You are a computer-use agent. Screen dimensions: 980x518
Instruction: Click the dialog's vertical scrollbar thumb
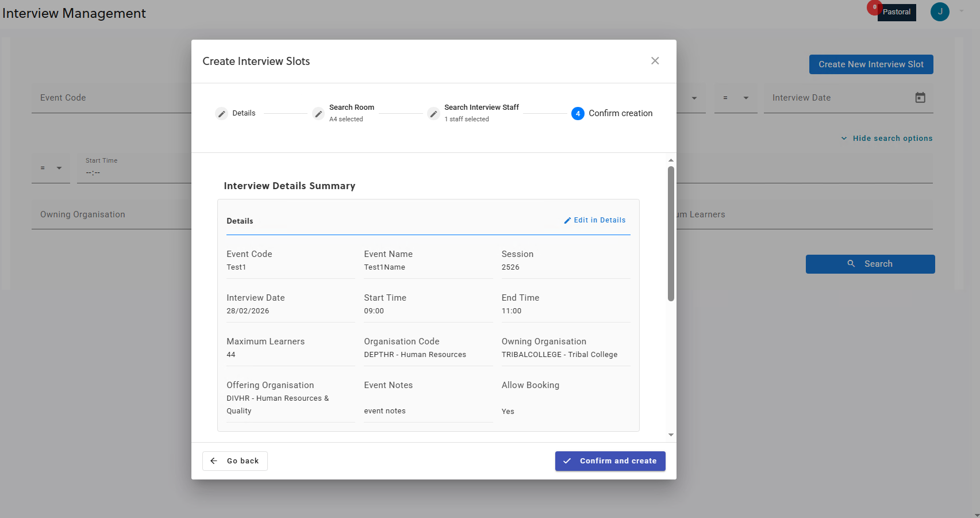point(671,233)
